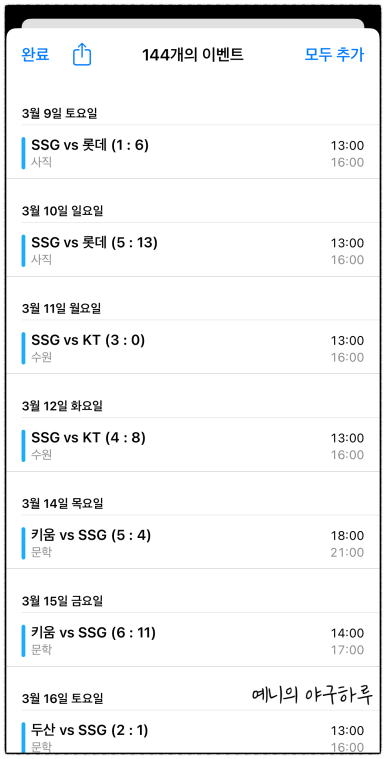Open SSG vs 롯데 (1 : 6) event
The width and height of the screenshot is (386, 759).
193,152
